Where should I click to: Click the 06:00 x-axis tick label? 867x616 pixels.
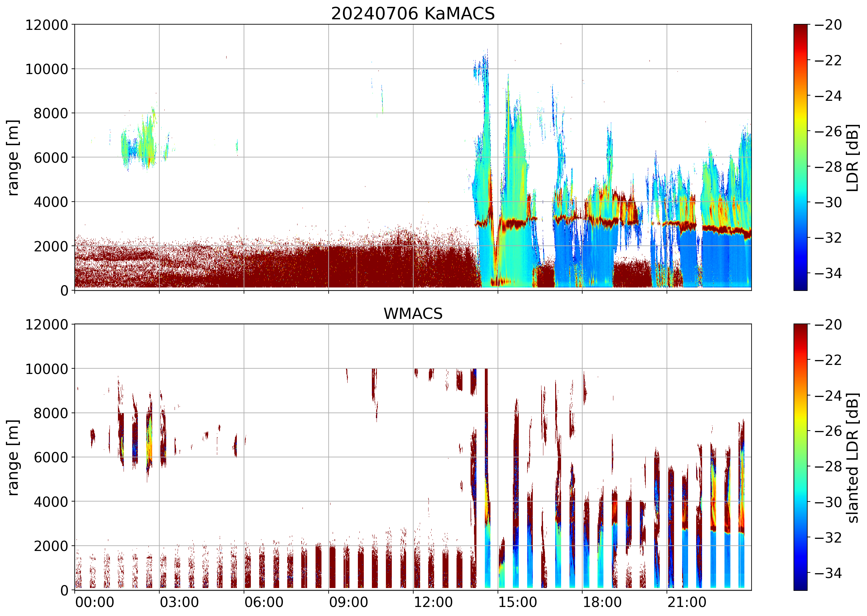[x=264, y=602]
